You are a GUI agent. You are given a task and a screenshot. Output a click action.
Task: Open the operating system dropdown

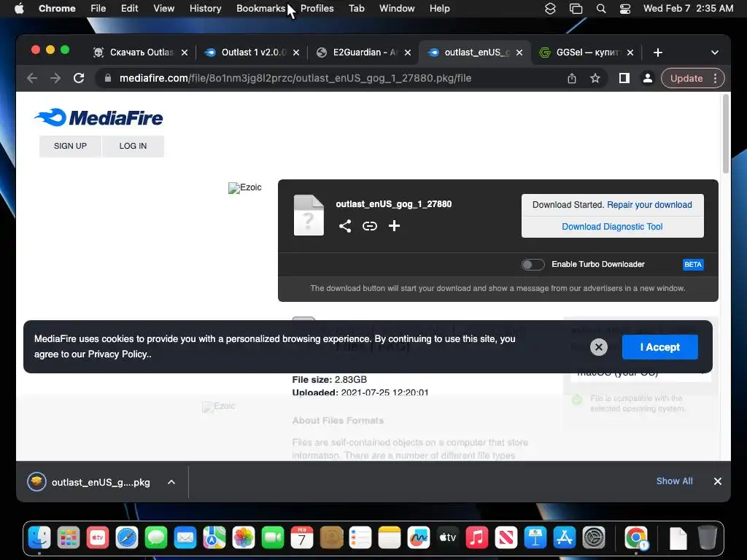(640, 372)
